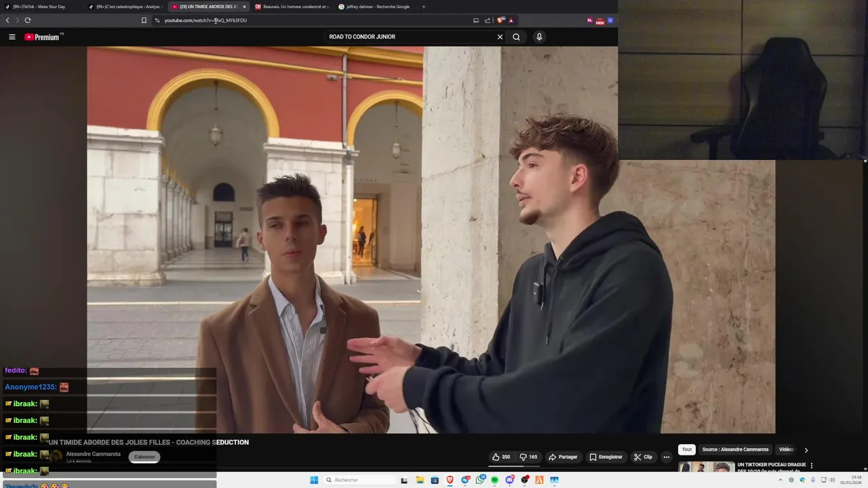
Task: Click the suggested video thumbnail
Action: pyautogui.click(x=706, y=468)
